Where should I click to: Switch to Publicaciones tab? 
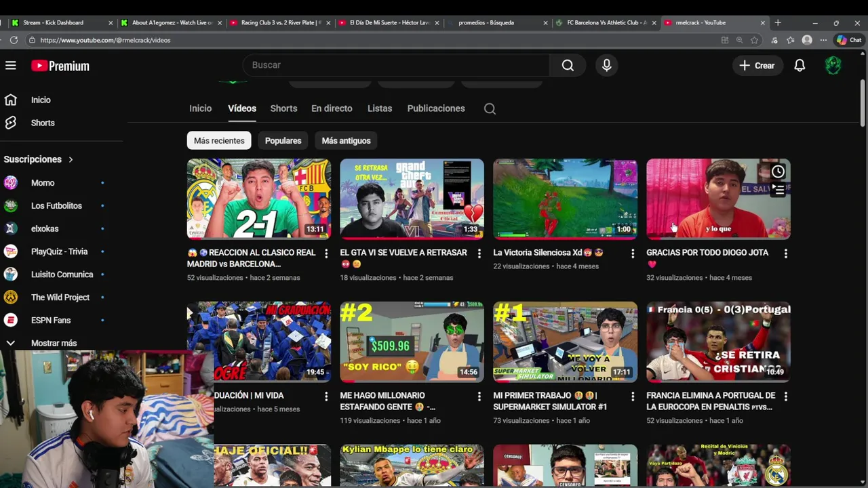point(436,108)
